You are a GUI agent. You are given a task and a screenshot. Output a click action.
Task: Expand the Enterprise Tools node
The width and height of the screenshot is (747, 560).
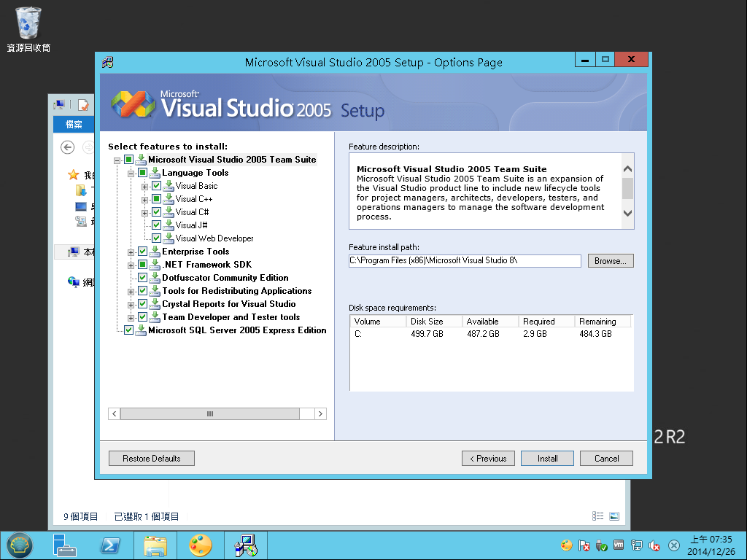(x=131, y=252)
